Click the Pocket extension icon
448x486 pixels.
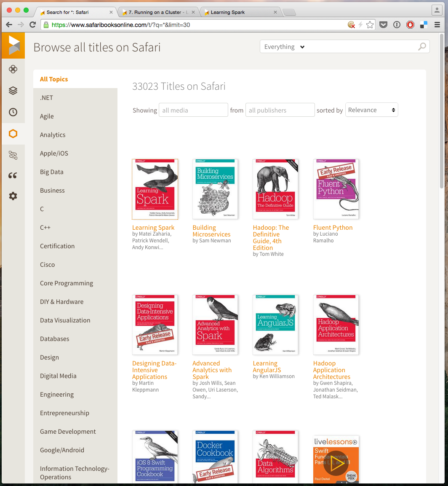[x=383, y=25]
